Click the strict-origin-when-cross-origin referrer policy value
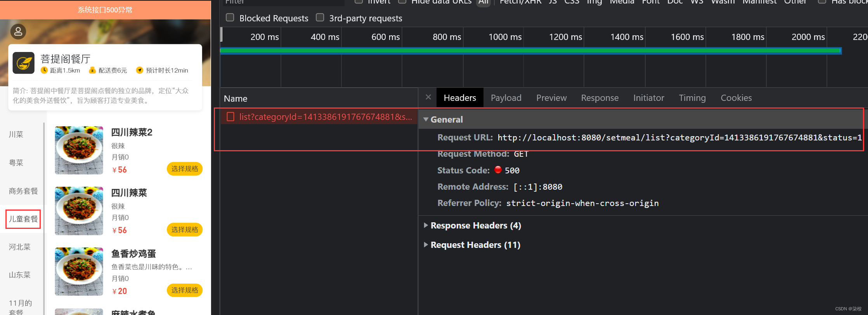Screen dimensions: 868x315 click(x=582, y=203)
